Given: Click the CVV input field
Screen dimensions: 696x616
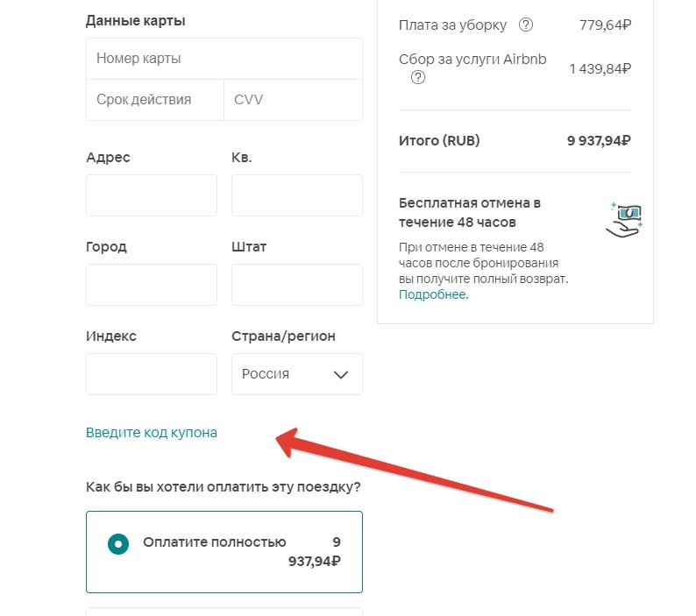Looking at the screenshot, I should pyautogui.click(x=293, y=100).
